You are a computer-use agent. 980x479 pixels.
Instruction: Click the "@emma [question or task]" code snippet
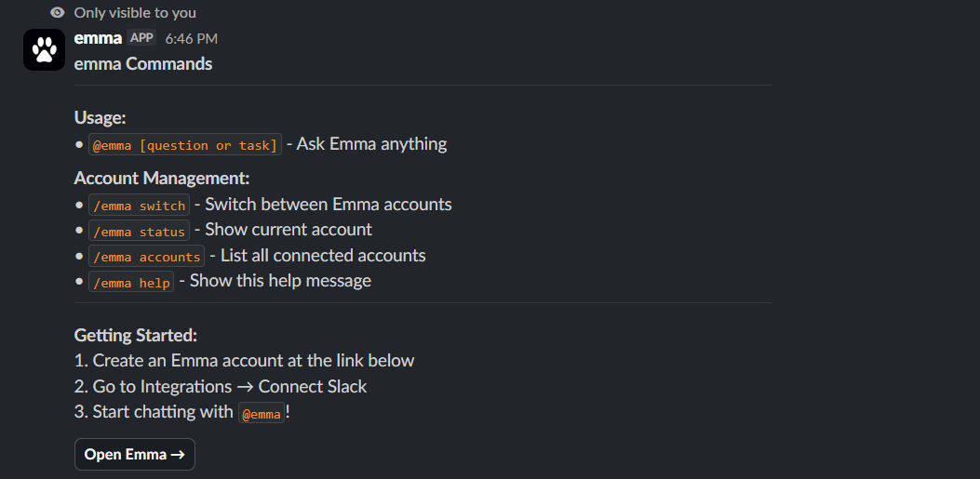pyautogui.click(x=184, y=145)
